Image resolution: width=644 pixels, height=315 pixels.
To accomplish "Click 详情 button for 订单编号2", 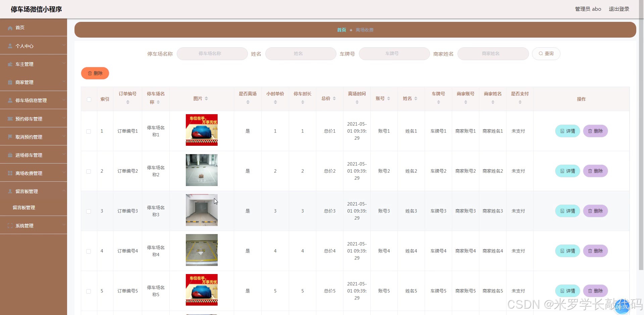I will pos(567,171).
